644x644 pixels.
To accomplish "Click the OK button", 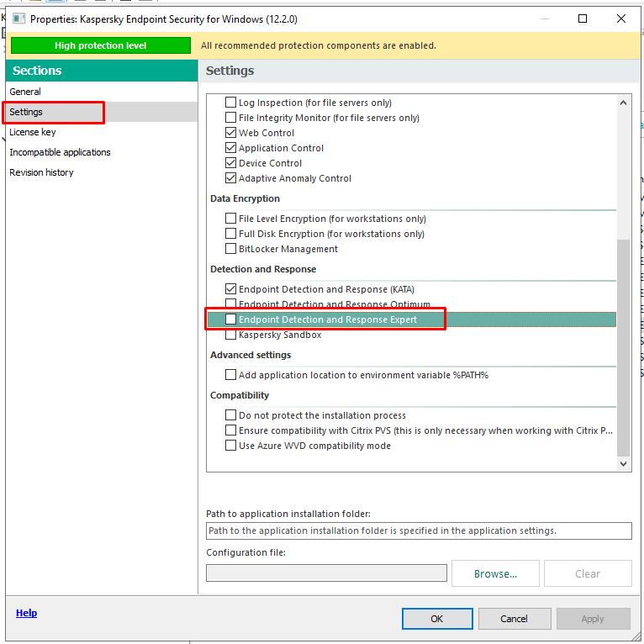I will [x=437, y=619].
